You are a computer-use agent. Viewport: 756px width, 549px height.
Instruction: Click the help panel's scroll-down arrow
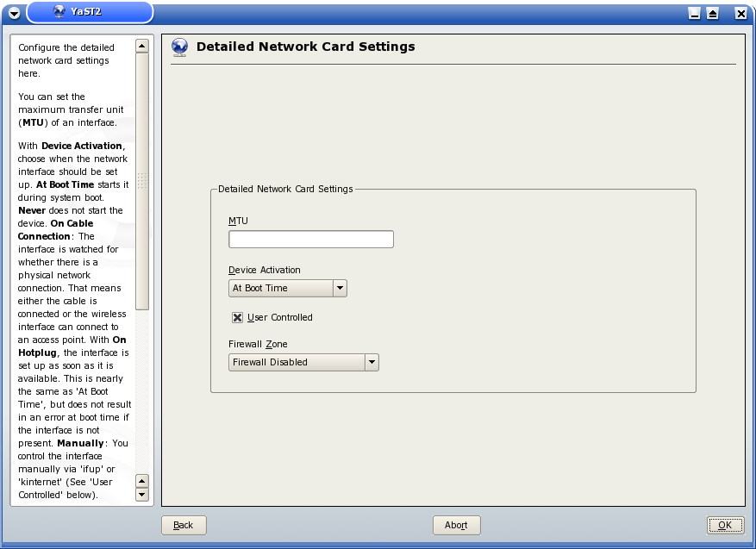coord(142,495)
